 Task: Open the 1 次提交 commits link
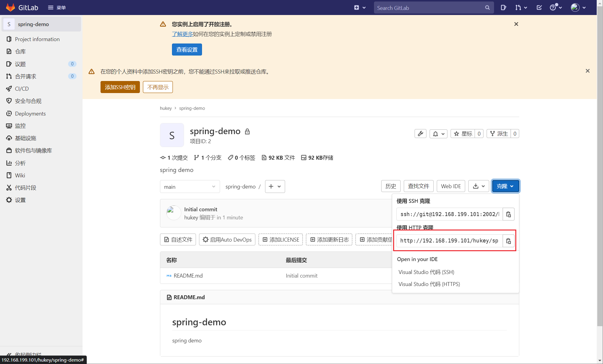point(174,158)
